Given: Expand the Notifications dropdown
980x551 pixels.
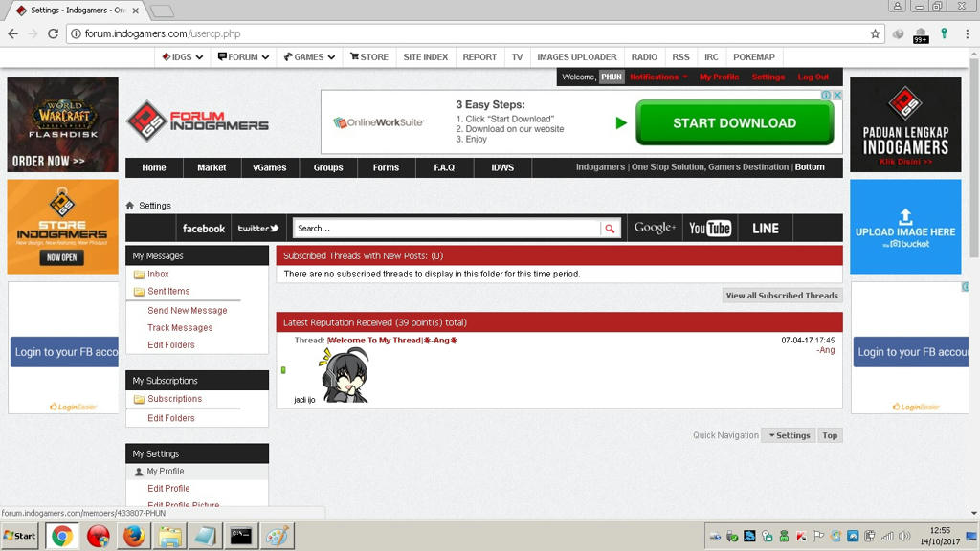Looking at the screenshot, I should [x=658, y=77].
